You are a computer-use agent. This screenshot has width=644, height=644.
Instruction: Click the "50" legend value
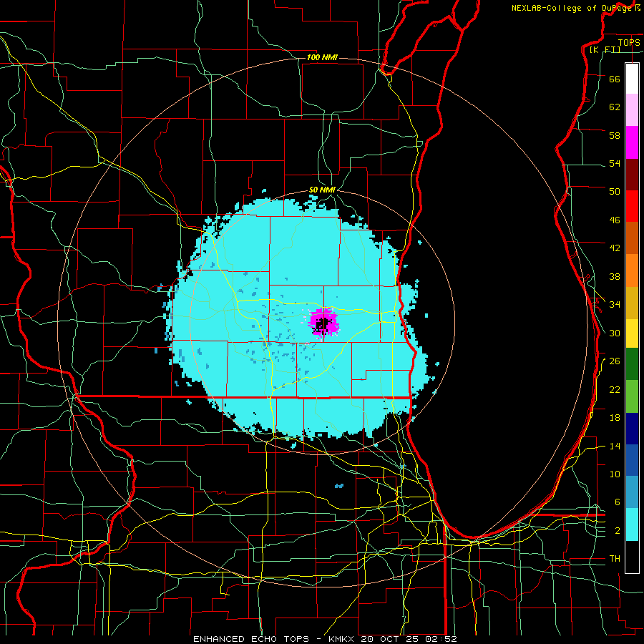coord(615,192)
